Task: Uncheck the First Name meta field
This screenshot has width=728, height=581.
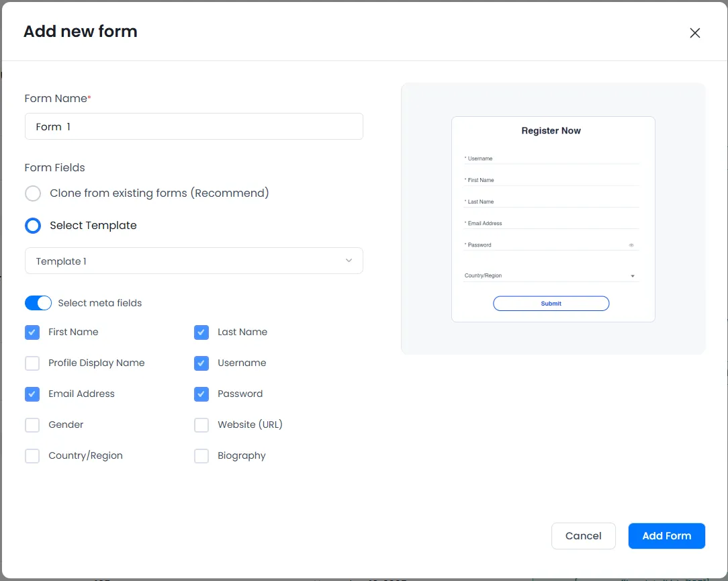Action: coord(32,332)
